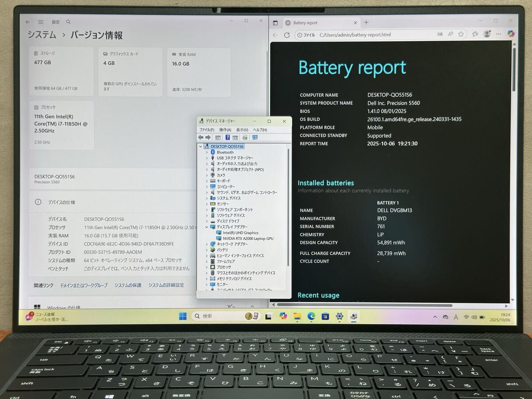The width and height of the screenshot is (532, 399).
Task: Open システムの詳細設定 link
Action: pyautogui.click(x=166, y=285)
